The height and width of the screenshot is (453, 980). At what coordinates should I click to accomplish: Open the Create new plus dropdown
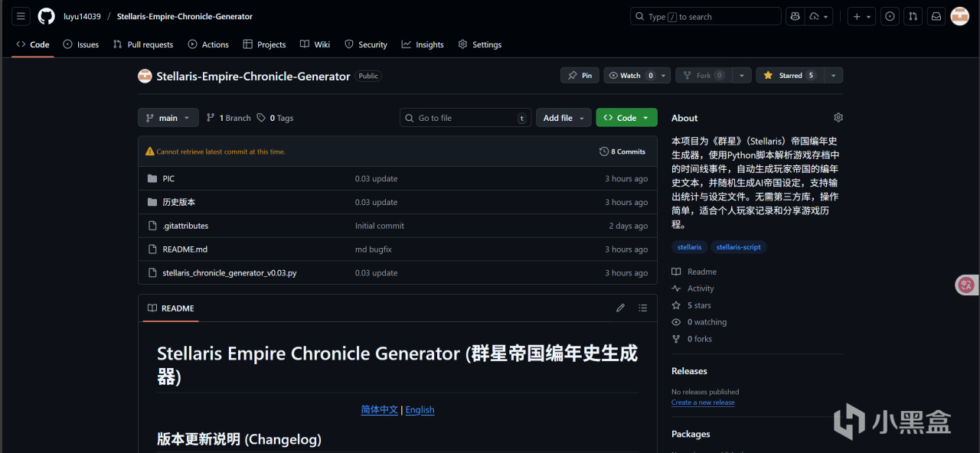click(861, 16)
